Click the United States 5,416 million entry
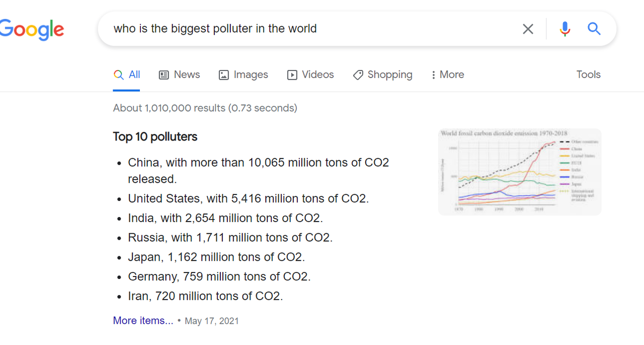 pos(249,198)
